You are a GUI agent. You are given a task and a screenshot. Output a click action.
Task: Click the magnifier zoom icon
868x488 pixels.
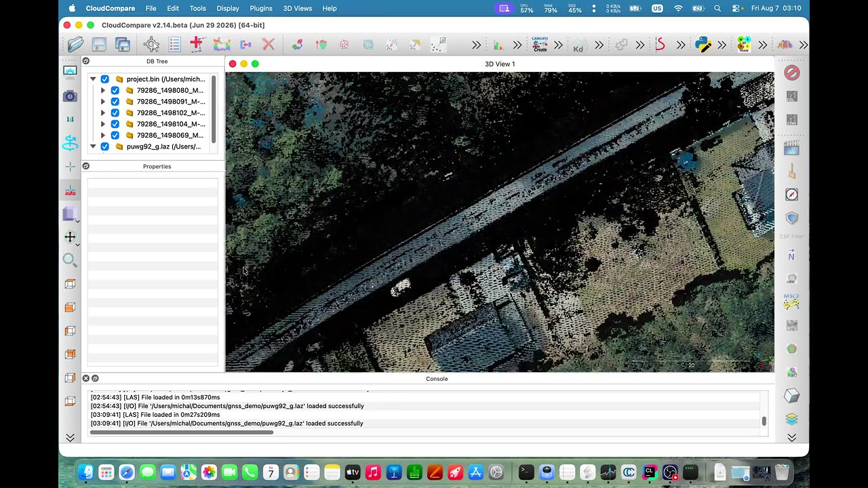70,260
